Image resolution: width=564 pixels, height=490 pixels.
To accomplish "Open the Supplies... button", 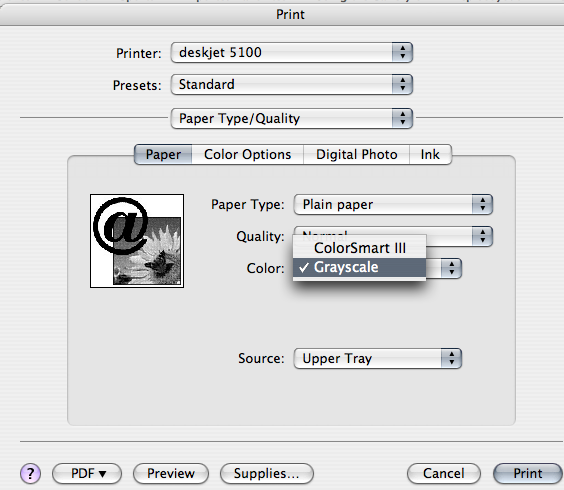I will click(x=267, y=473).
